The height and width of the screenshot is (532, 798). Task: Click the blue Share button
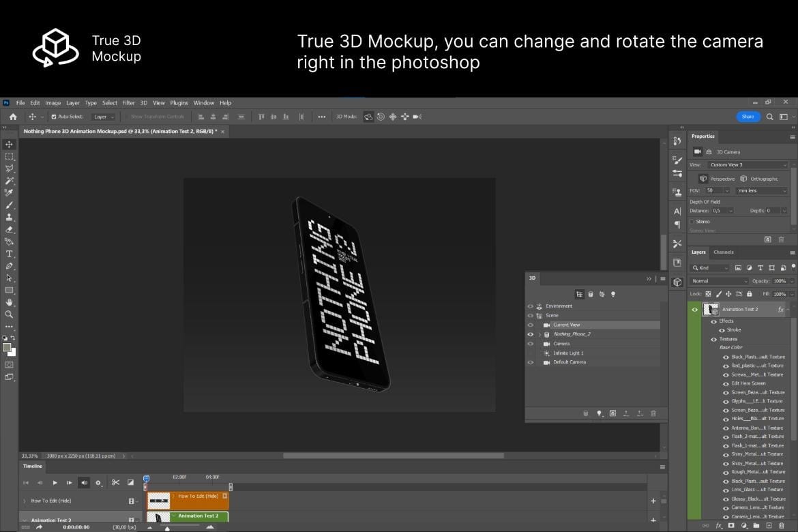(748, 116)
